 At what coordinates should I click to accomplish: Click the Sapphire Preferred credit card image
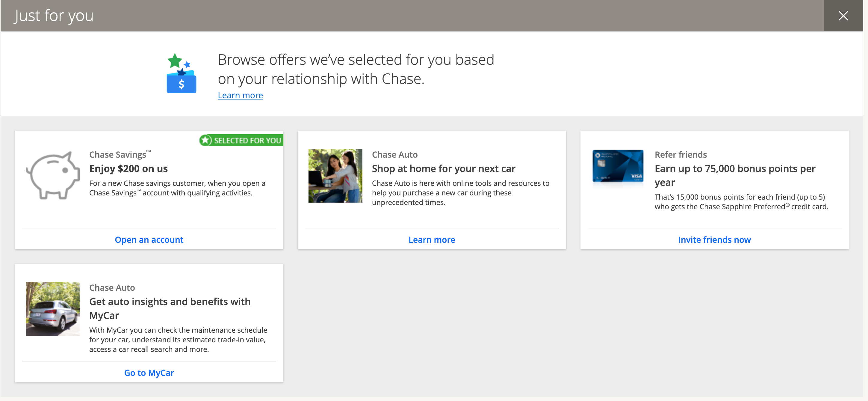[x=618, y=166]
